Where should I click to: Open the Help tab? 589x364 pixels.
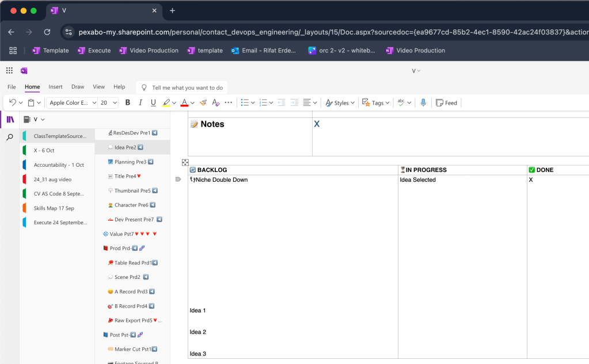pos(119,87)
